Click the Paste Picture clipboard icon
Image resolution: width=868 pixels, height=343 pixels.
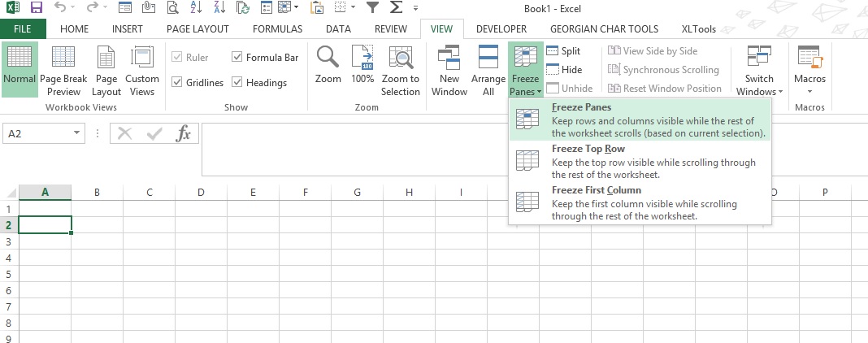[x=317, y=8]
